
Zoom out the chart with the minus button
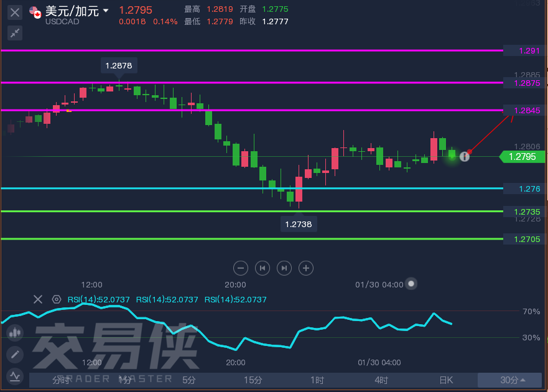[241, 268]
